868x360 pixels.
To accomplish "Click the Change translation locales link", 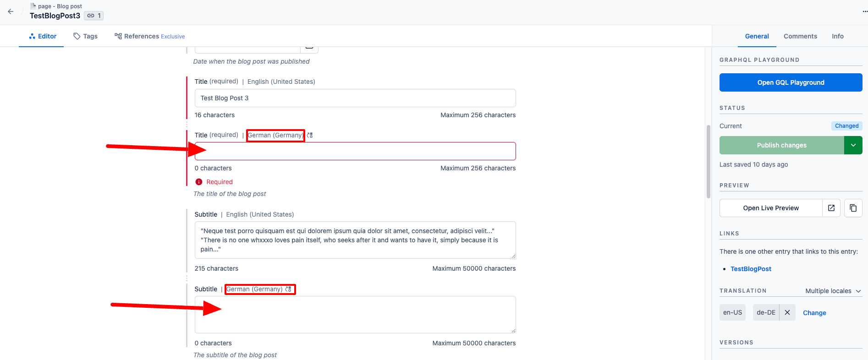I will coord(814,313).
